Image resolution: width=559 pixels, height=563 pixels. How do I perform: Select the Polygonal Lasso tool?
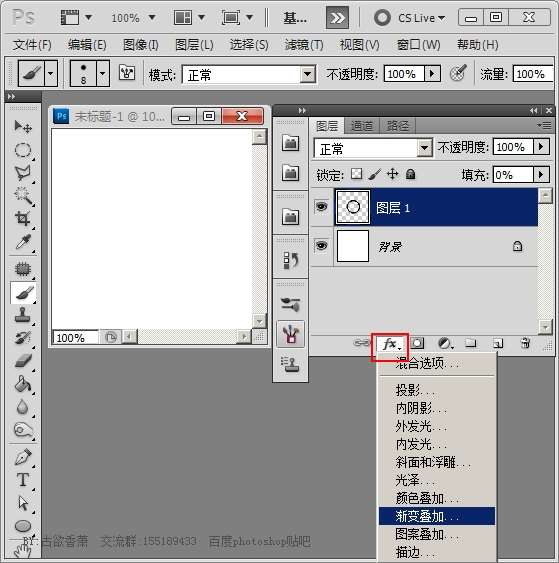click(x=23, y=173)
